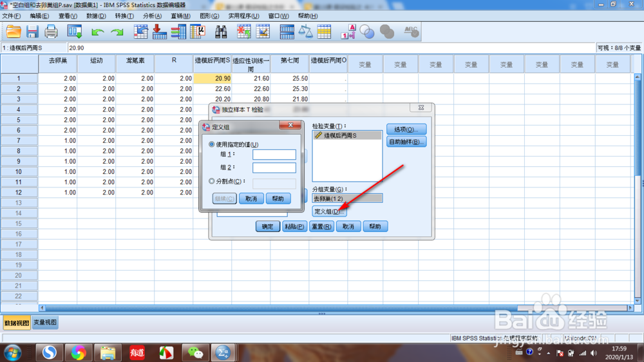Click the Bootstrap (B) button
The image size is (644, 362).
click(406, 142)
